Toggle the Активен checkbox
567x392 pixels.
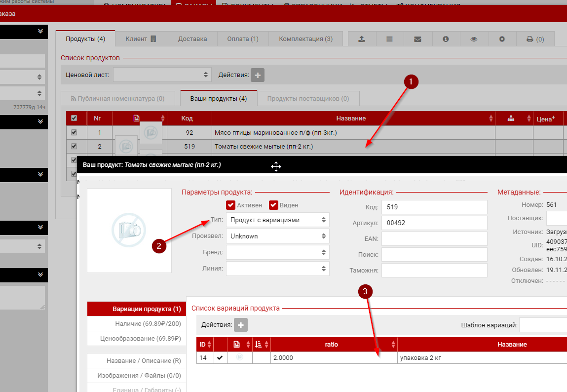click(231, 205)
